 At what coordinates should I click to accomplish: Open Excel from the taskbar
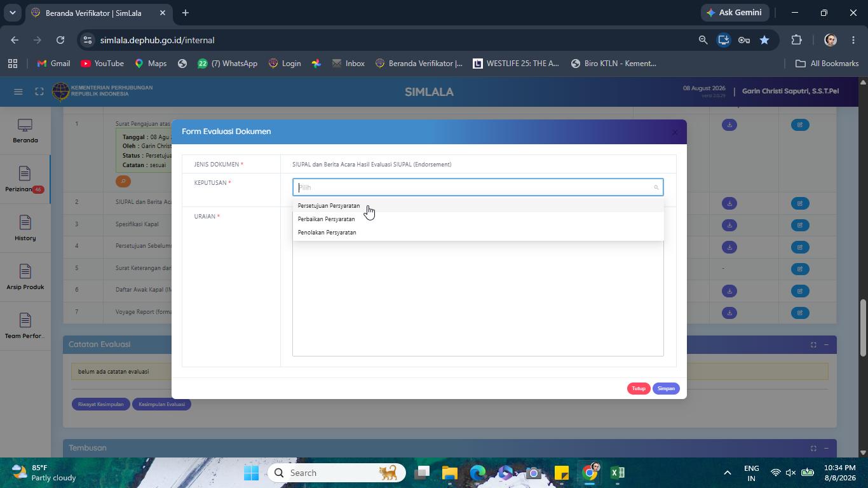tap(618, 473)
